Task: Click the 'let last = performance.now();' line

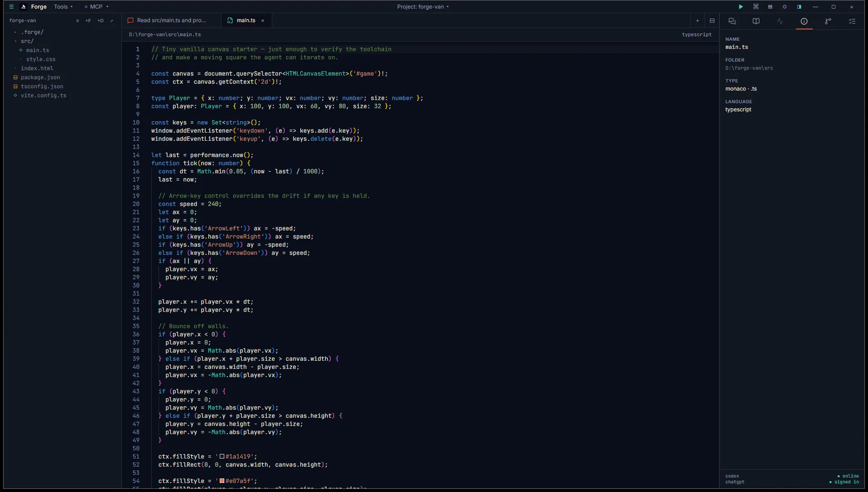Action: (x=203, y=155)
